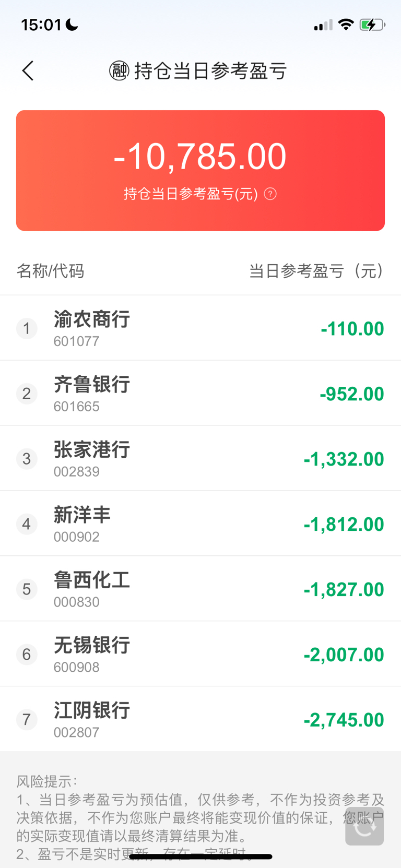Tap the cellular signal bars icon
Image resolution: width=401 pixels, height=868 pixels.
(x=323, y=25)
